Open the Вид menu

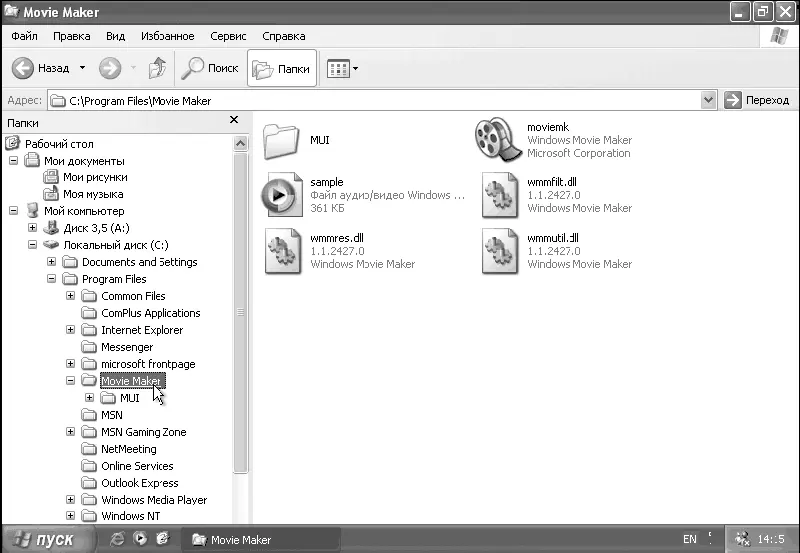pos(115,36)
